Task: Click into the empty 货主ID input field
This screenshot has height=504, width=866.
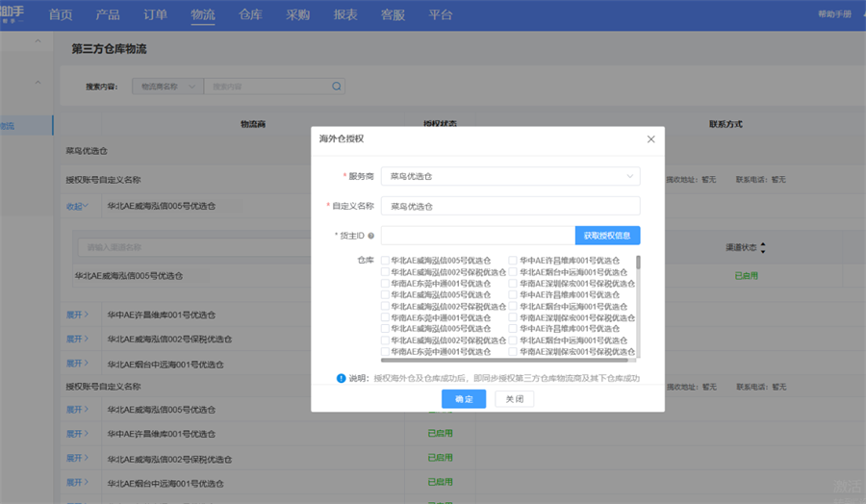Action: click(x=477, y=236)
